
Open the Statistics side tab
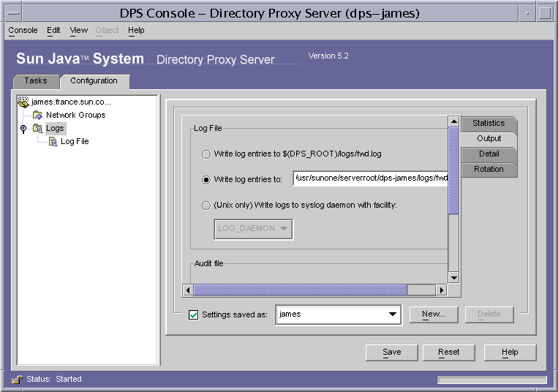pyautogui.click(x=489, y=124)
